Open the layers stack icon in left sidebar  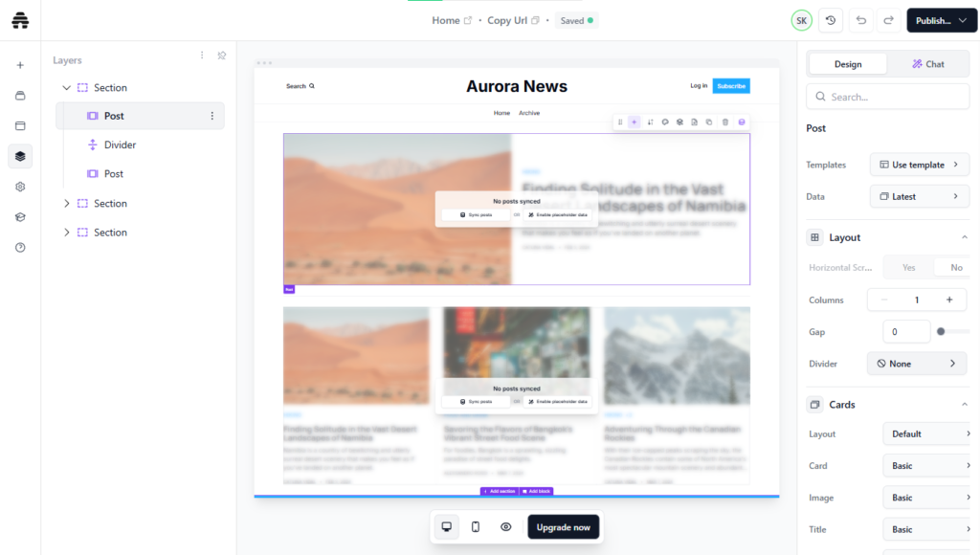[x=20, y=156]
